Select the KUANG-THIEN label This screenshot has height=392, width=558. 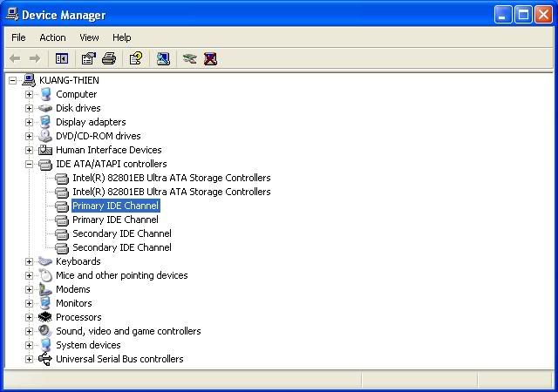[69, 80]
